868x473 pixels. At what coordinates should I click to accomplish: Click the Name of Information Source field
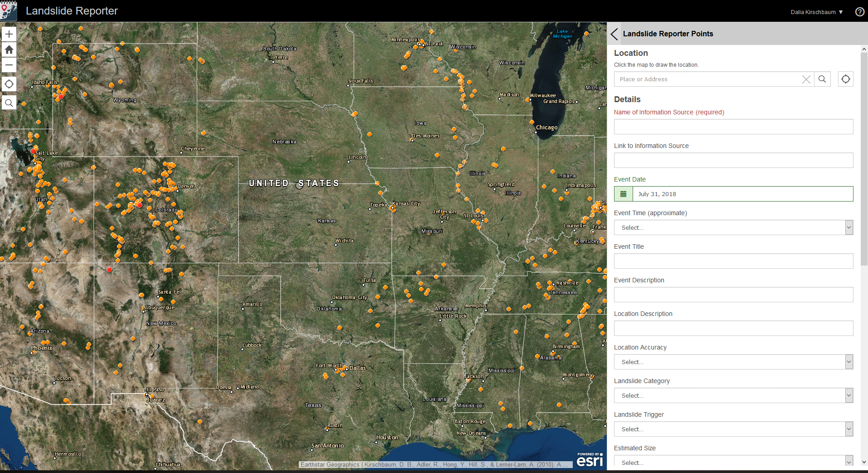[733, 127]
